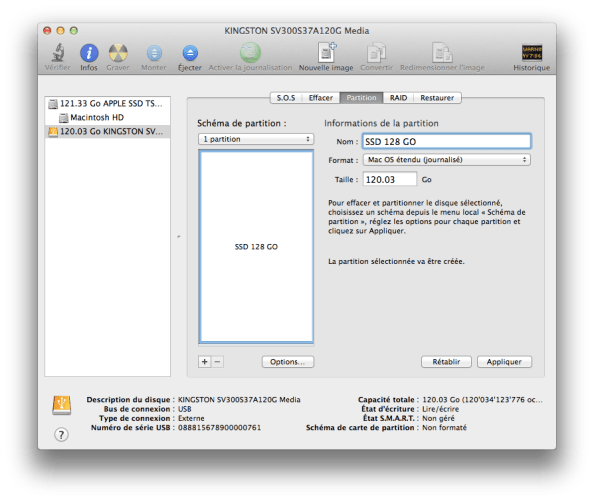
Task: Click the Options... button
Action: pyautogui.click(x=288, y=362)
